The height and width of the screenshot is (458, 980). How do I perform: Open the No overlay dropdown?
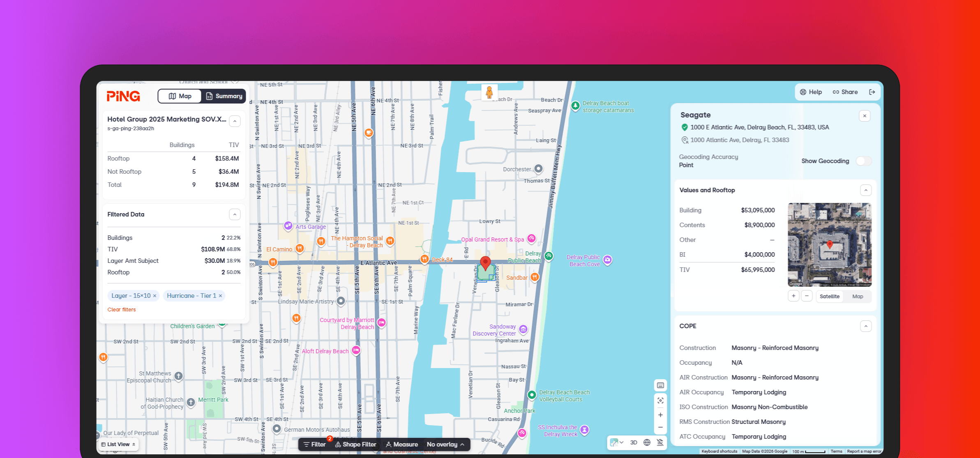[445, 444]
